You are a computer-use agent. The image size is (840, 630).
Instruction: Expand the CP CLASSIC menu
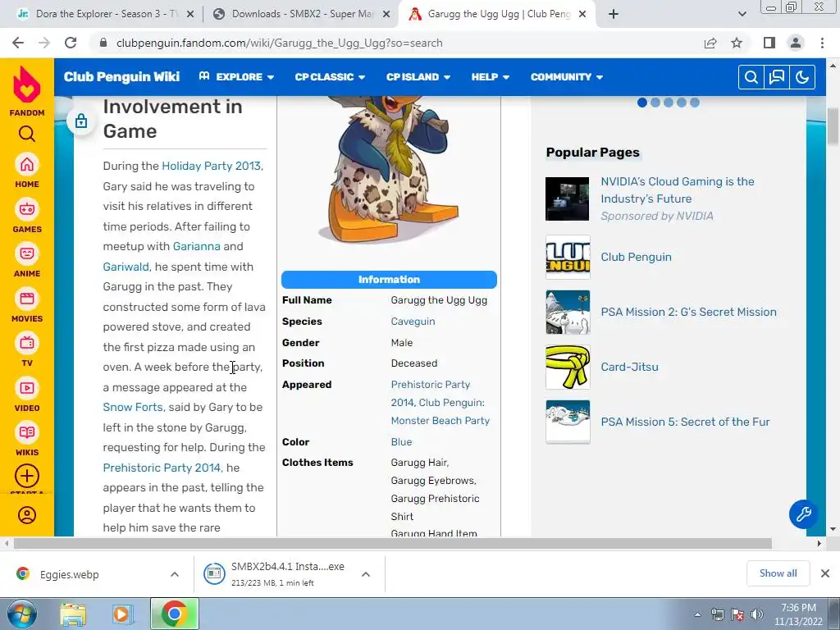tap(330, 77)
